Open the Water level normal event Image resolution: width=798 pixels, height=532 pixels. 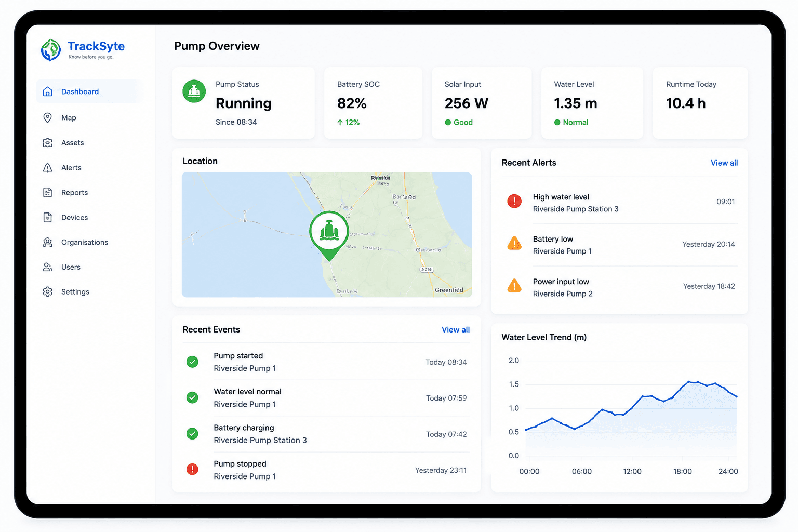[326, 398]
